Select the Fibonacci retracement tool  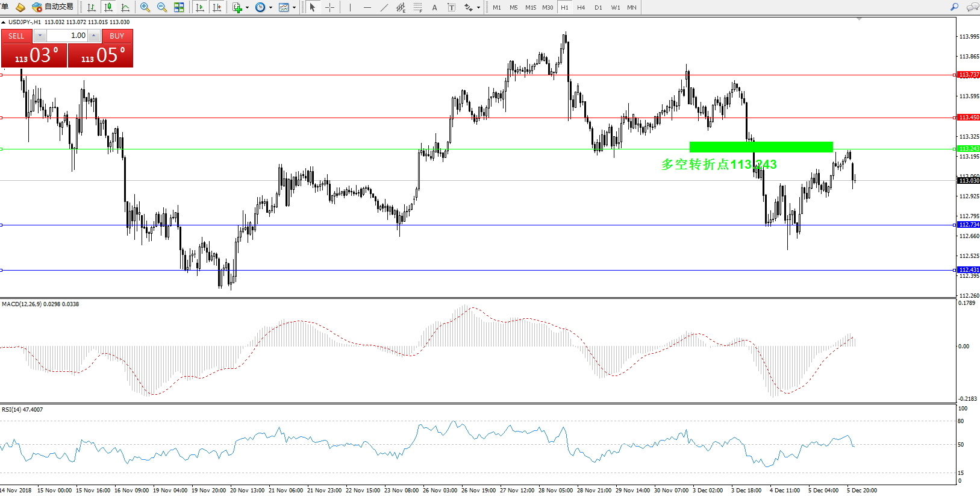point(417,7)
